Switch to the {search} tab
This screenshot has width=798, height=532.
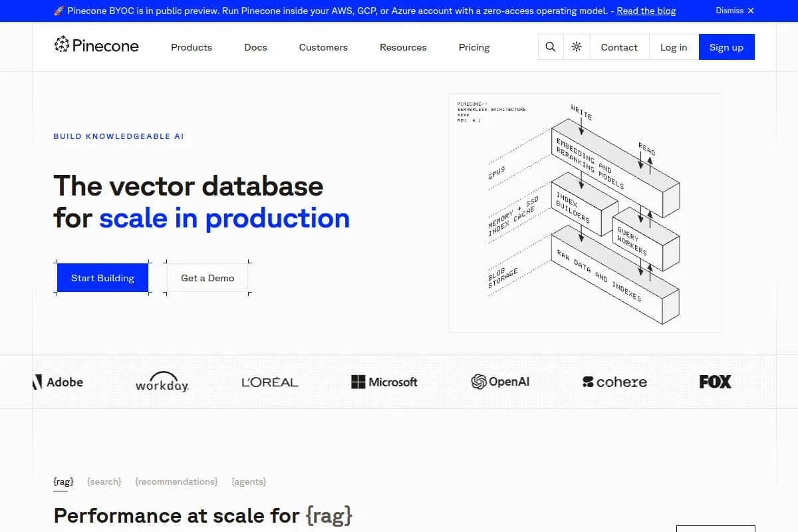point(104,481)
